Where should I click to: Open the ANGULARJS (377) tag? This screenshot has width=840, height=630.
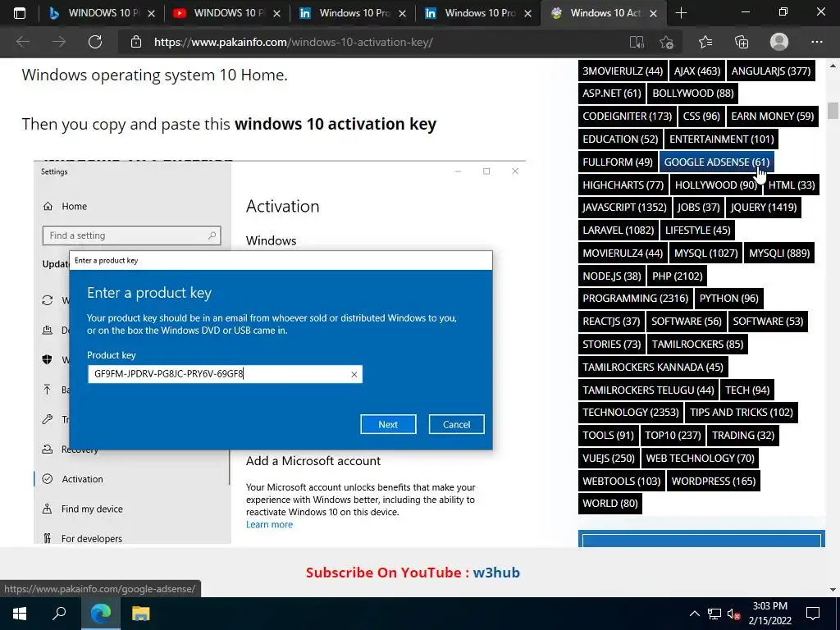771,71
